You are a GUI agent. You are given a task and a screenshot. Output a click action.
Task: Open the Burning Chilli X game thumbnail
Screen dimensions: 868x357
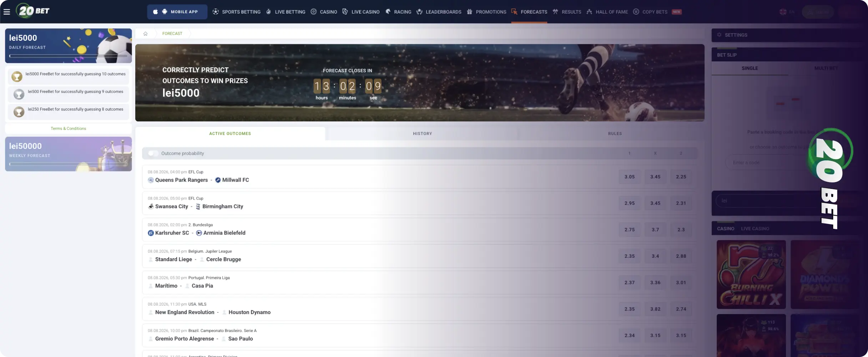tap(751, 274)
